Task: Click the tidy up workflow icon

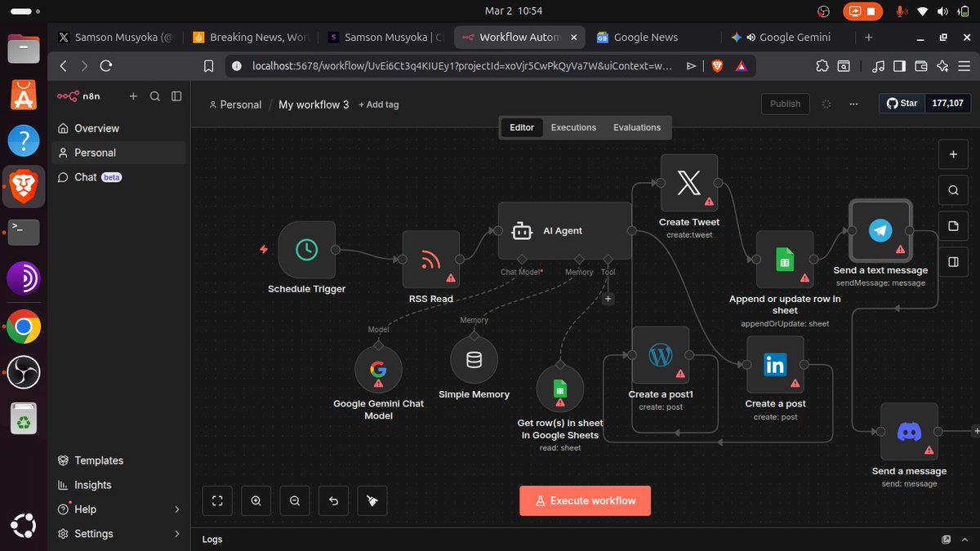Action: click(x=372, y=501)
